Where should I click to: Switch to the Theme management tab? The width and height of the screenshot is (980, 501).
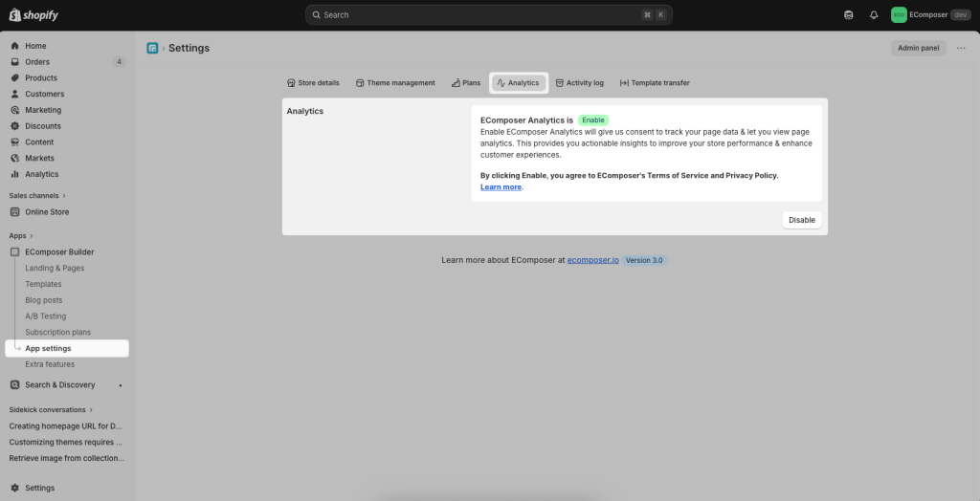pos(394,83)
